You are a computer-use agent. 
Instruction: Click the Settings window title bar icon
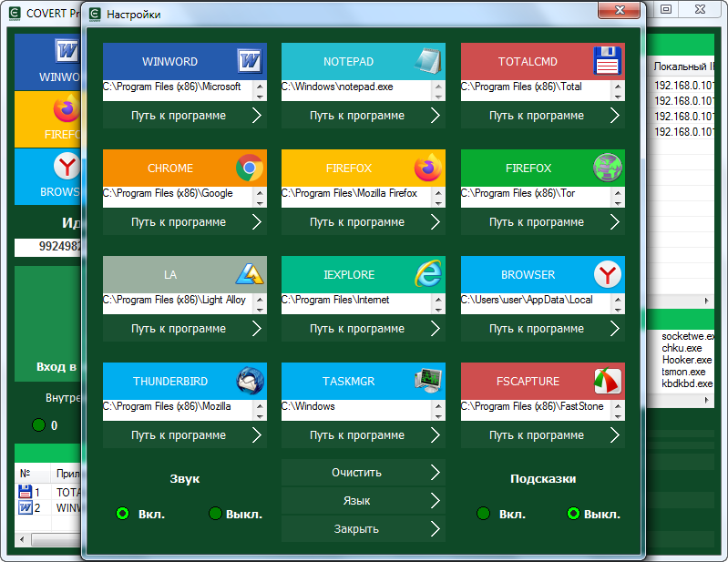[95, 15]
